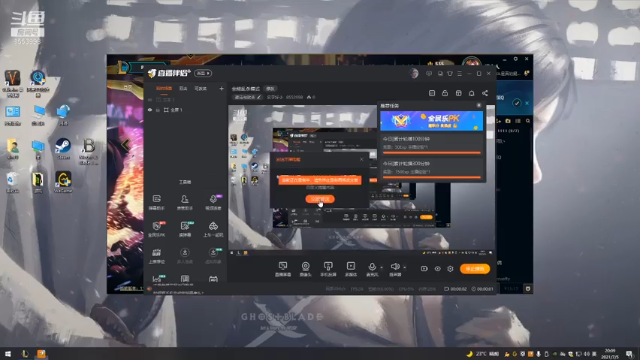This screenshot has width=640, height=360.
Task: Open the hamburger menu in title bar
Action: (460, 73)
